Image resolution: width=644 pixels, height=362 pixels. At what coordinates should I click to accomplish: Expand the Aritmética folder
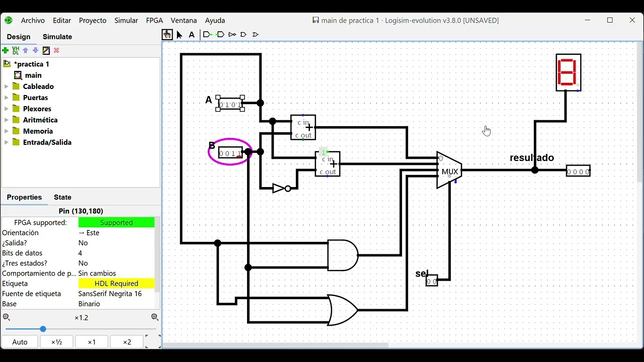pyautogui.click(x=7, y=120)
